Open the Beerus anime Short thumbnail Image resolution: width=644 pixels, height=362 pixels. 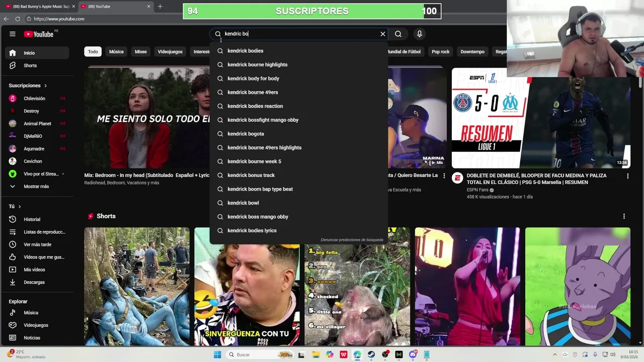tap(578, 287)
